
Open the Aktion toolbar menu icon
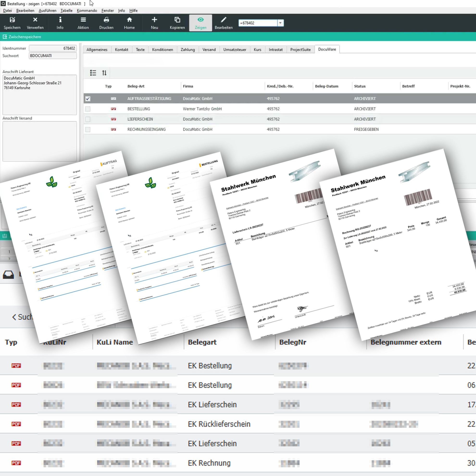pos(83,20)
